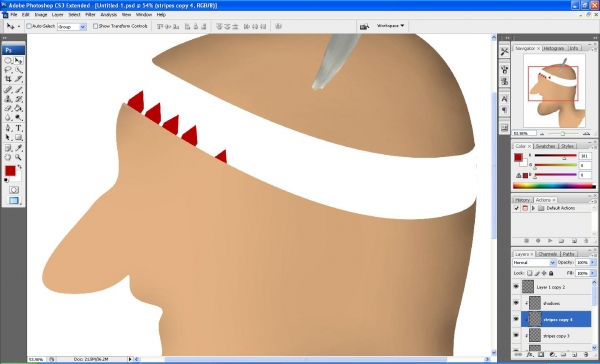Image resolution: width=600 pixels, height=364 pixels.
Task: Open the Paragraph panel dock icon
Action: pyautogui.click(x=504, y=110)
